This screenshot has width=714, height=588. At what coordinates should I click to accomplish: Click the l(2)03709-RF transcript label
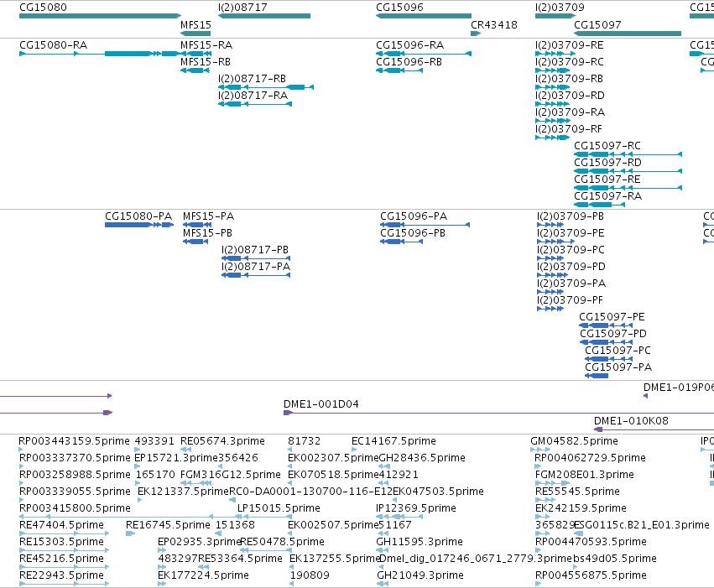click(x=569, y=129)
